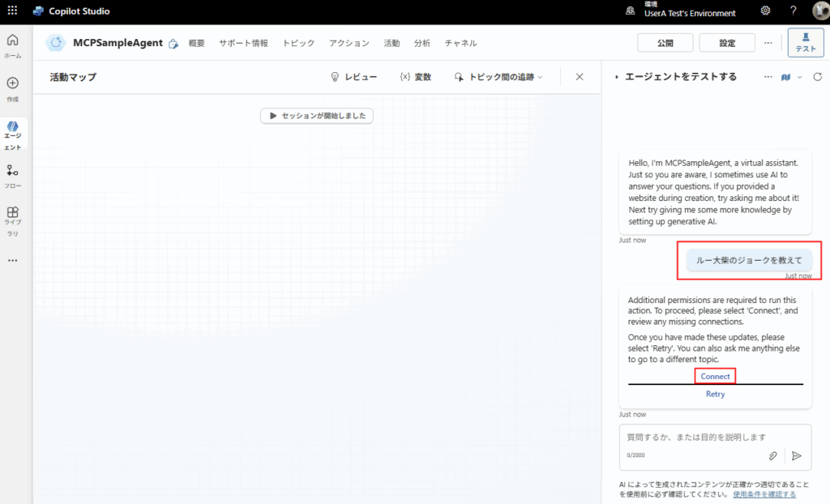
Task: Switch to 概要 tab
Action: coord(196,43)
